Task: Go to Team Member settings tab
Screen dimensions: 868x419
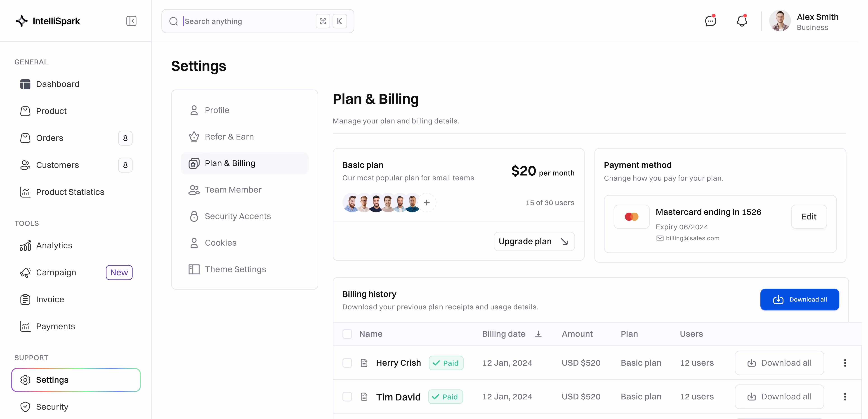Action: [x=233, y=190]
